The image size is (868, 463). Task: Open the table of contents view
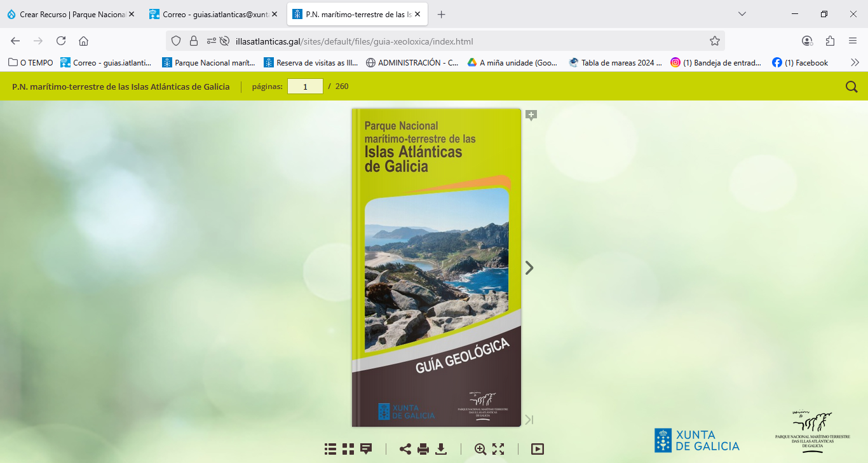pyautogui.click(x=330, y=448)
